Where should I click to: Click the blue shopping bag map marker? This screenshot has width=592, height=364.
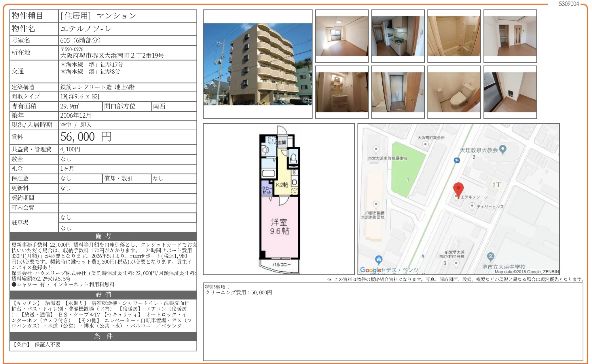point(379,259)
